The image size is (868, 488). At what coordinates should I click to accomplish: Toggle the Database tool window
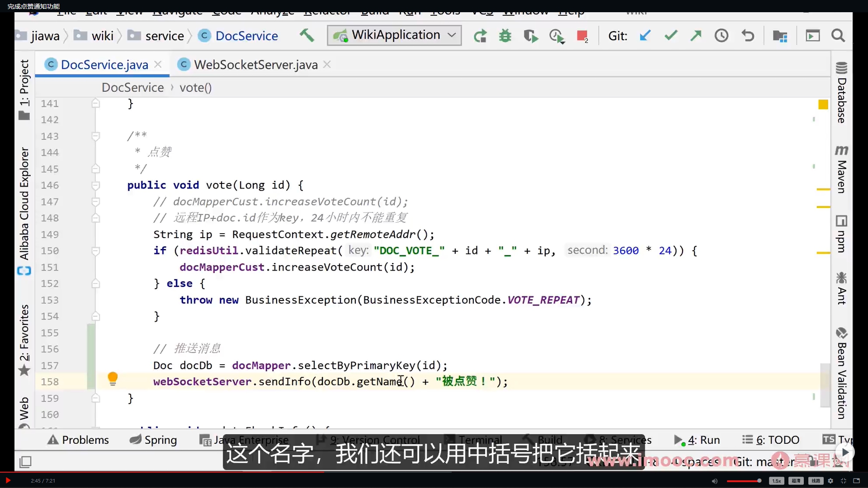[841, 93]
